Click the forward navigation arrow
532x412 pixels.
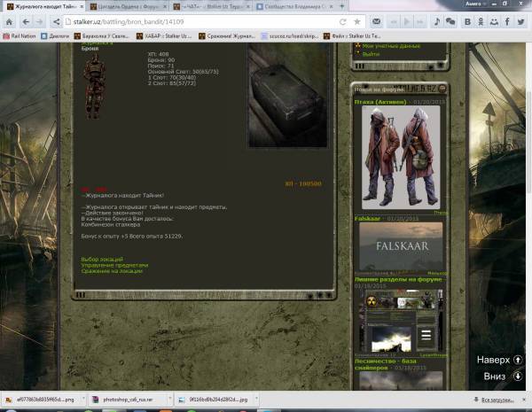click(39, 22)
